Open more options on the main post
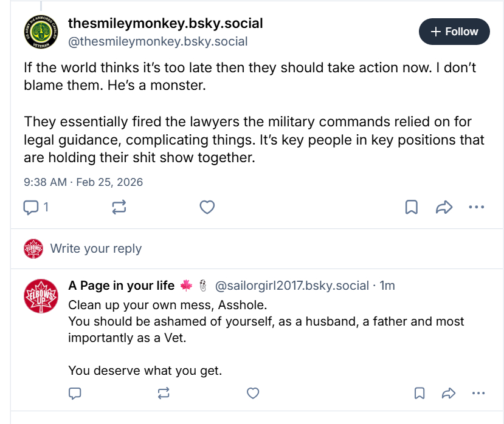Viewport: 504px width, 424px height. click(x=477, y=207)
